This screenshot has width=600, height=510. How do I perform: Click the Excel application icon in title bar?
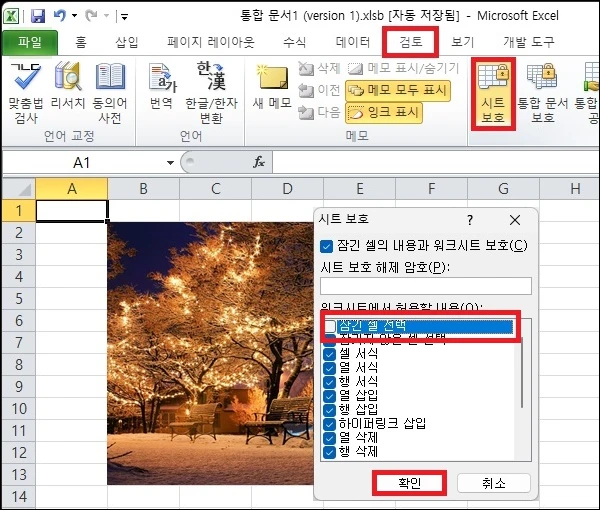click(11, 16)
